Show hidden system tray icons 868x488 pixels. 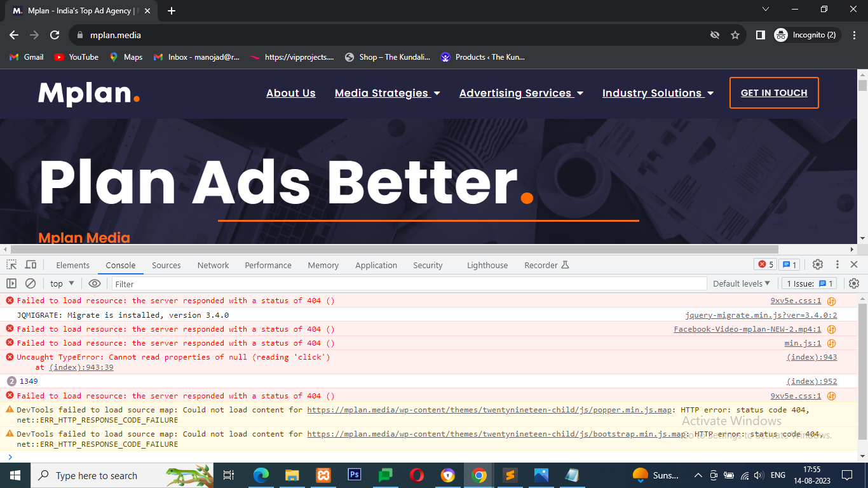click(x=698, y=475)
